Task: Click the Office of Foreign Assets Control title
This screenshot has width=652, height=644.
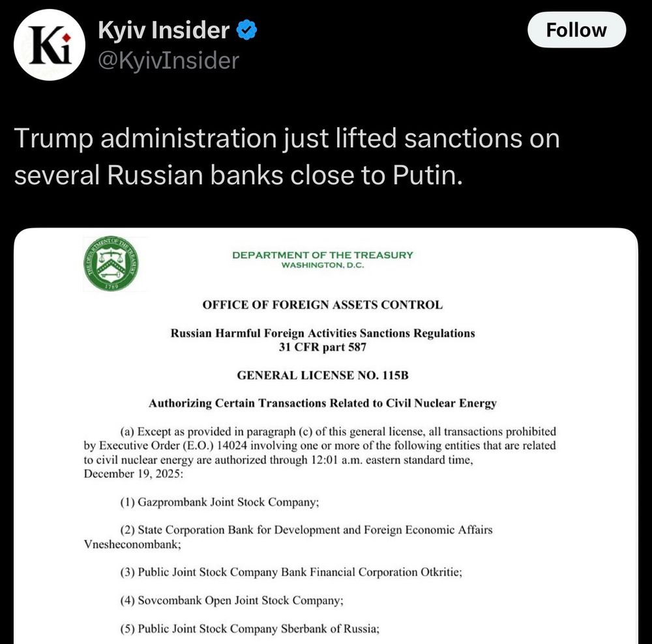Action: click(x=323, y=305)
